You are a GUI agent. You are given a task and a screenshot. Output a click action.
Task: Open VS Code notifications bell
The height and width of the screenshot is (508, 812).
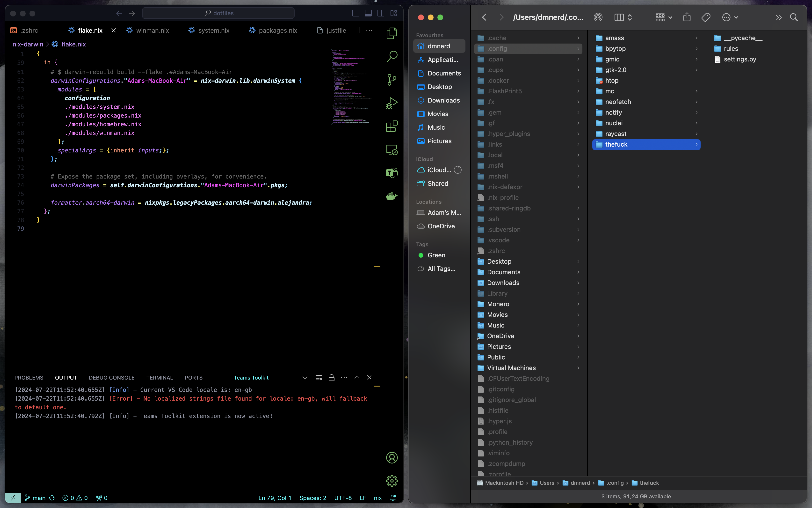click(393, 498)
